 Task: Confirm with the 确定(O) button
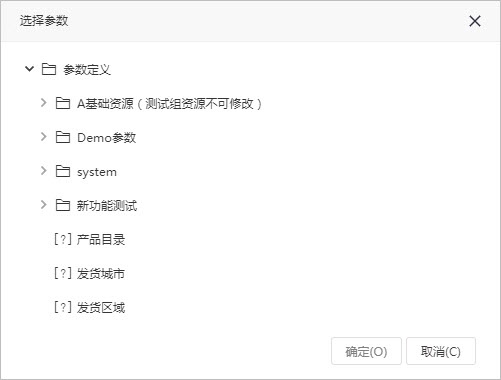[x=366, y=351]
